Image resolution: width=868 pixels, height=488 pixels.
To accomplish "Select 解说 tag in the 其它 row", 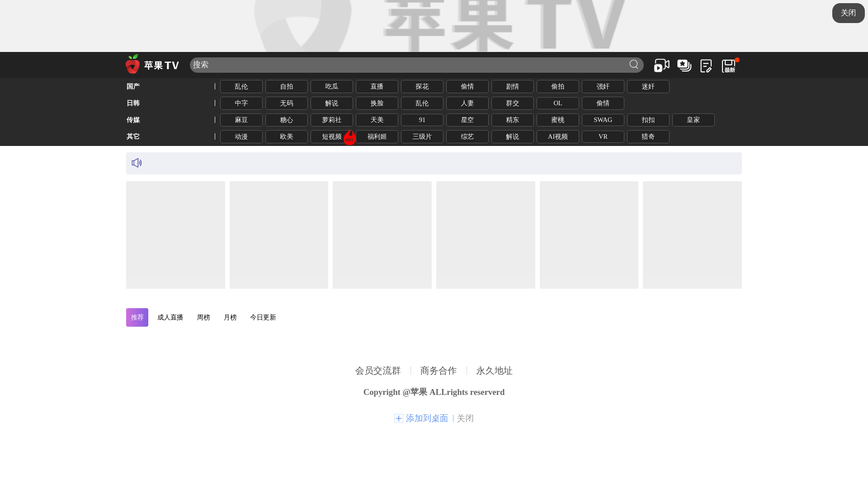I will 513,137.
